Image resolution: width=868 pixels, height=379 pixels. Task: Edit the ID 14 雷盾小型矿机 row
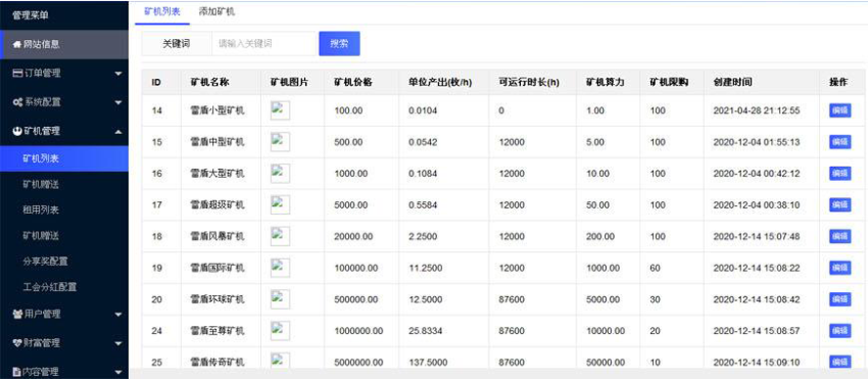click(840, 110)
